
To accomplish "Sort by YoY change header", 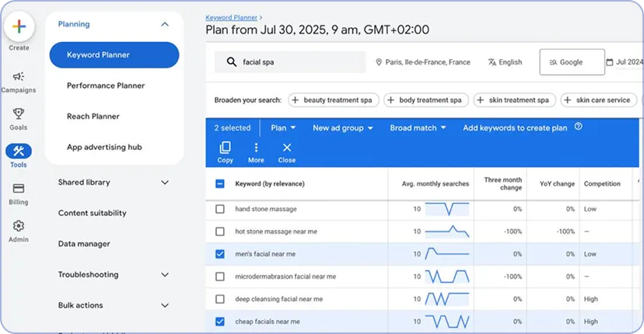I will point(557,184).
